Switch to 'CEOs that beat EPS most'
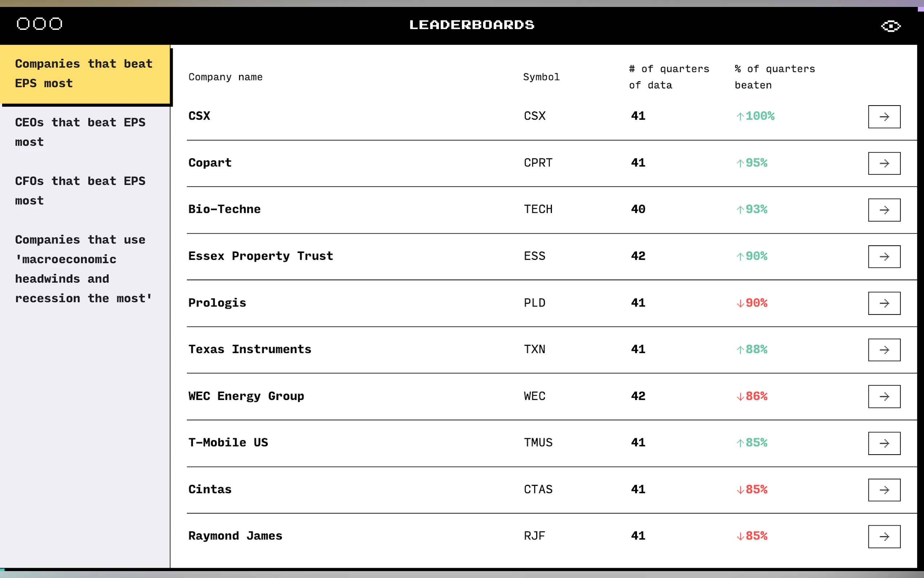This screenshot has width=924, height=578. pos(80,132)
